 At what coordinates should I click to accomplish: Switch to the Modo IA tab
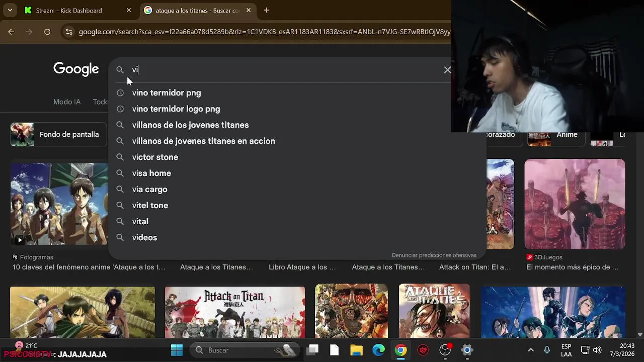(x=67, y=102)
